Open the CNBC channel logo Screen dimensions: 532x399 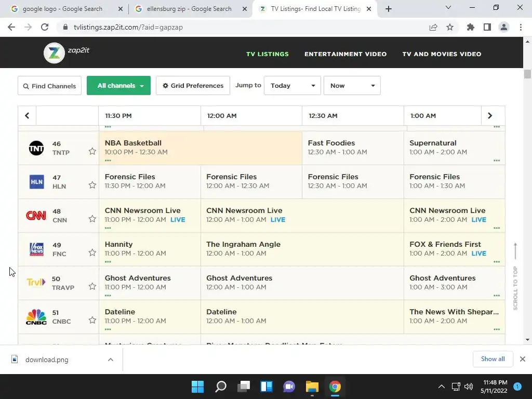[36, 317]
